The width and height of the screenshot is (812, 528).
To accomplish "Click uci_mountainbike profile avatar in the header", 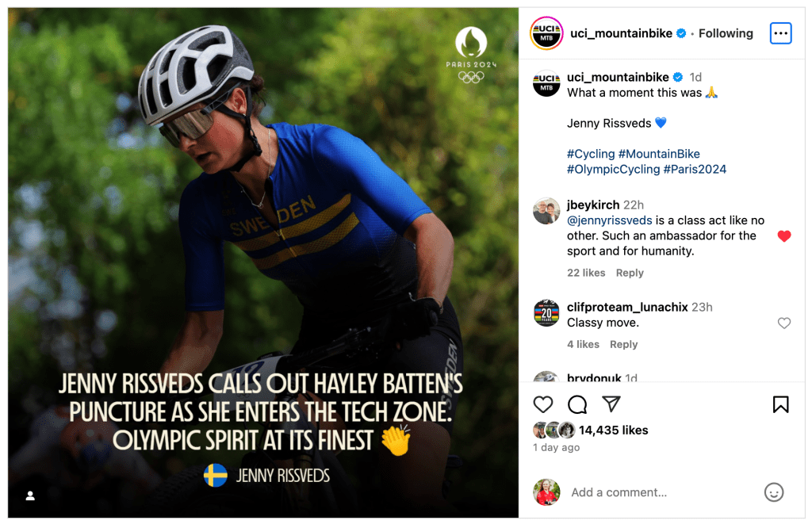I will [546, 33].
